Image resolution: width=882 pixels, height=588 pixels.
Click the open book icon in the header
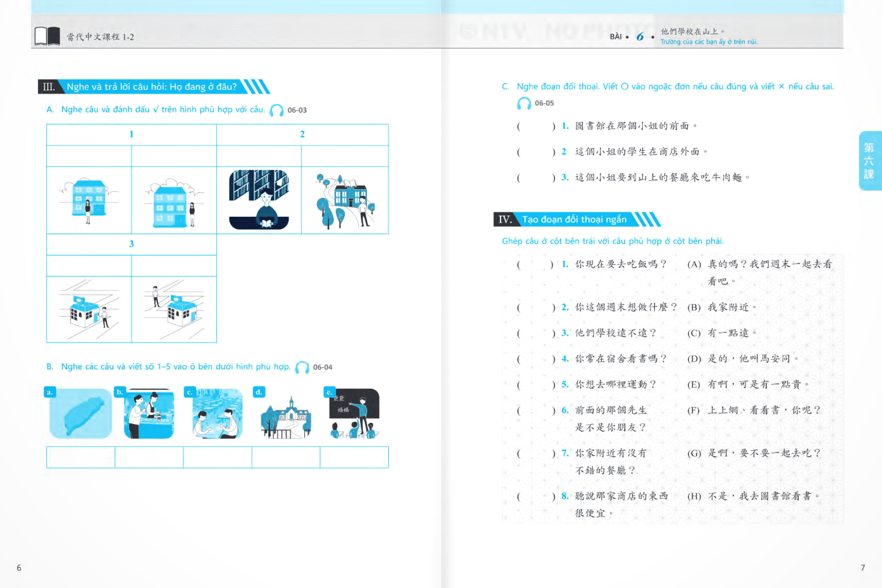pyautogui.click(x=47, y=36)
